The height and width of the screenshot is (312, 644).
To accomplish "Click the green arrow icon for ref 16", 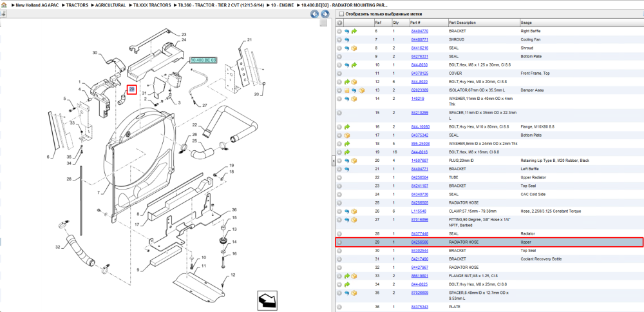I will click(347, 126).
